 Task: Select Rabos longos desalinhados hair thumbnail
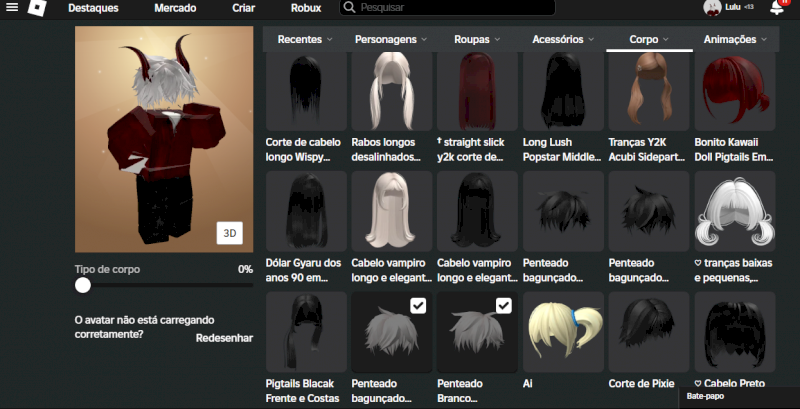point(392,91)
